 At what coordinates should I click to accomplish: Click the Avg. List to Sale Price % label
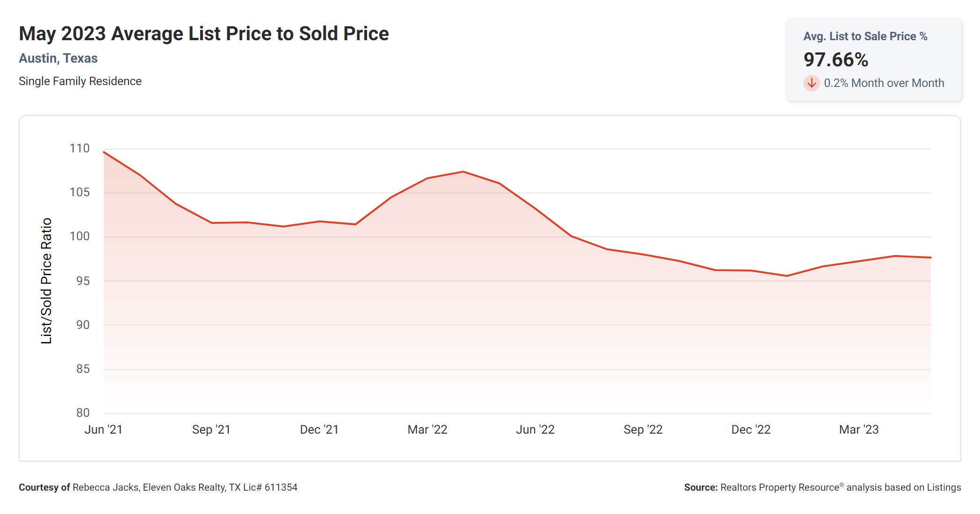(865, 36)
